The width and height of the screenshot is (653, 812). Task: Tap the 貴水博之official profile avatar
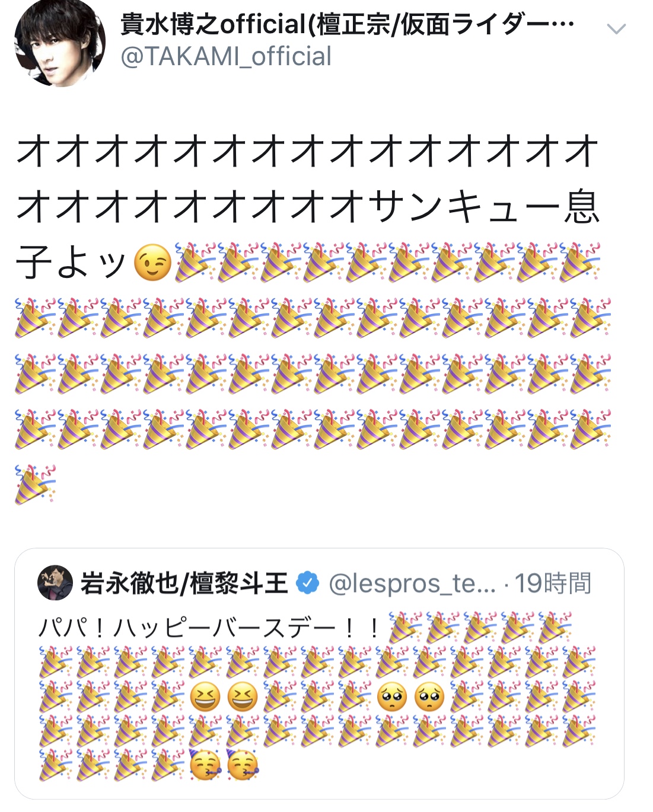coord(59,43)
